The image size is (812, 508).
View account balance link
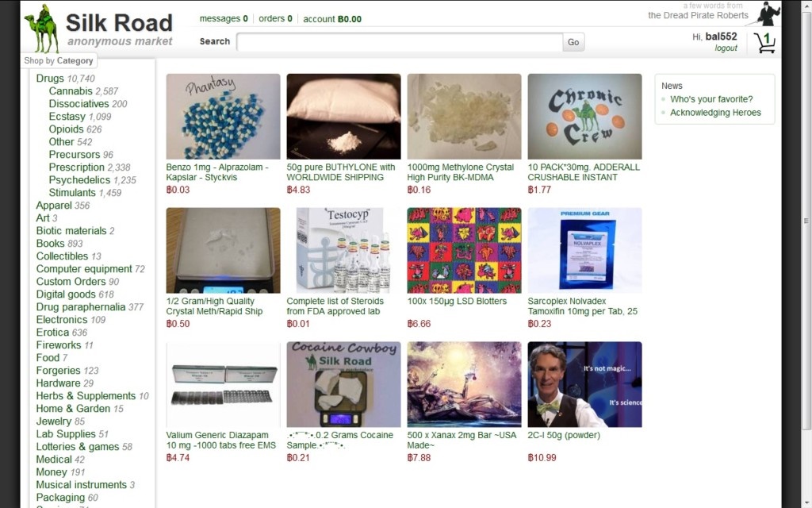332,19
